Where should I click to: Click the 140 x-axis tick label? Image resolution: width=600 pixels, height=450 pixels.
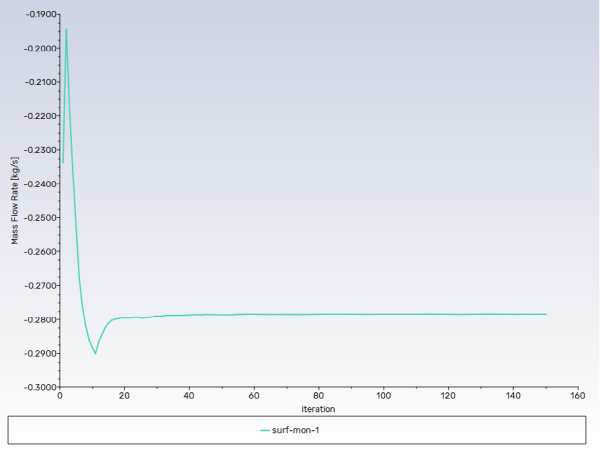(x=513, y=396)
